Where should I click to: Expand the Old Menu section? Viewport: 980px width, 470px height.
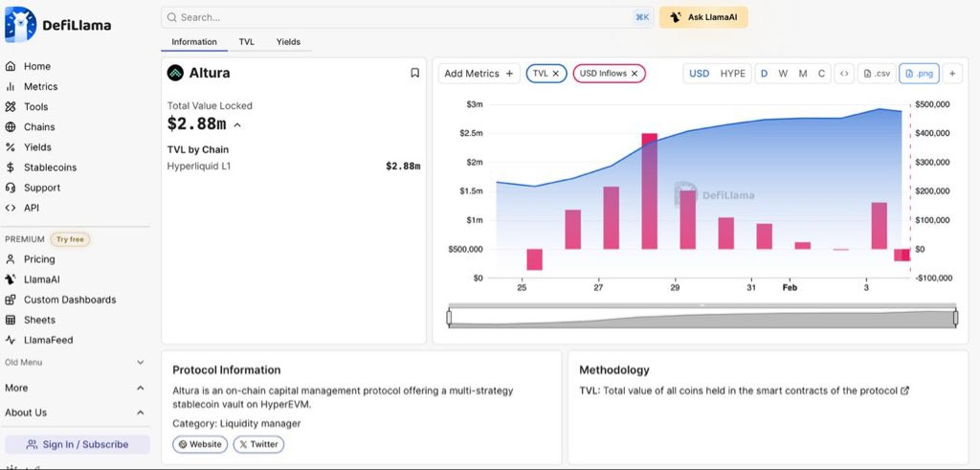(75, 363)
